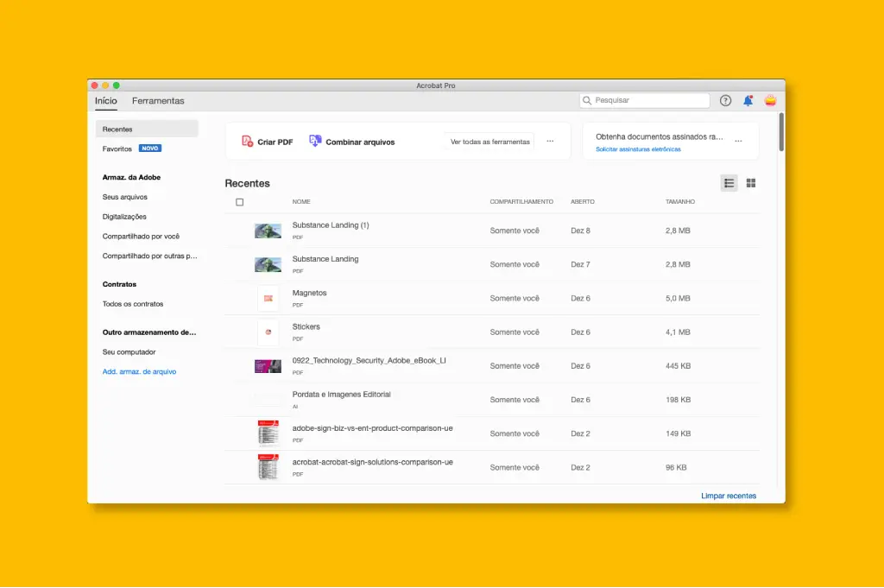Click the 445 KB size cell
The width and height of the screenshot is (884, 588).
(x=679, y=366)
